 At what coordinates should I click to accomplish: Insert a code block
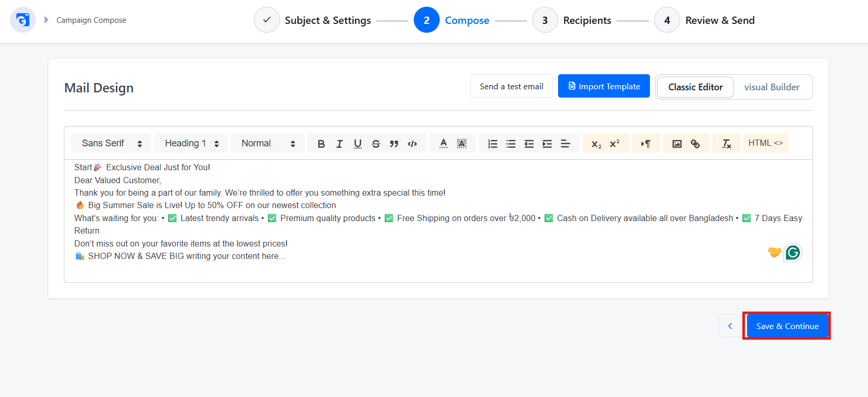tap(412, 144)
